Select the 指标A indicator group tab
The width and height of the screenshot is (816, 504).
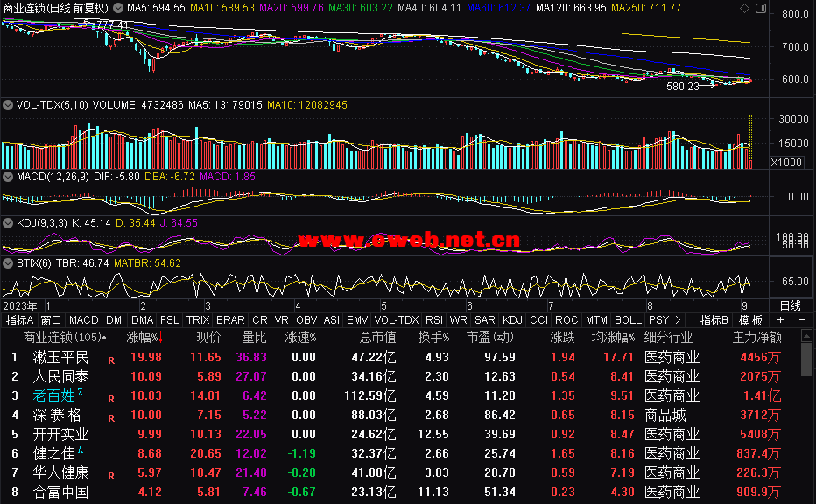[x=19, y=320]
